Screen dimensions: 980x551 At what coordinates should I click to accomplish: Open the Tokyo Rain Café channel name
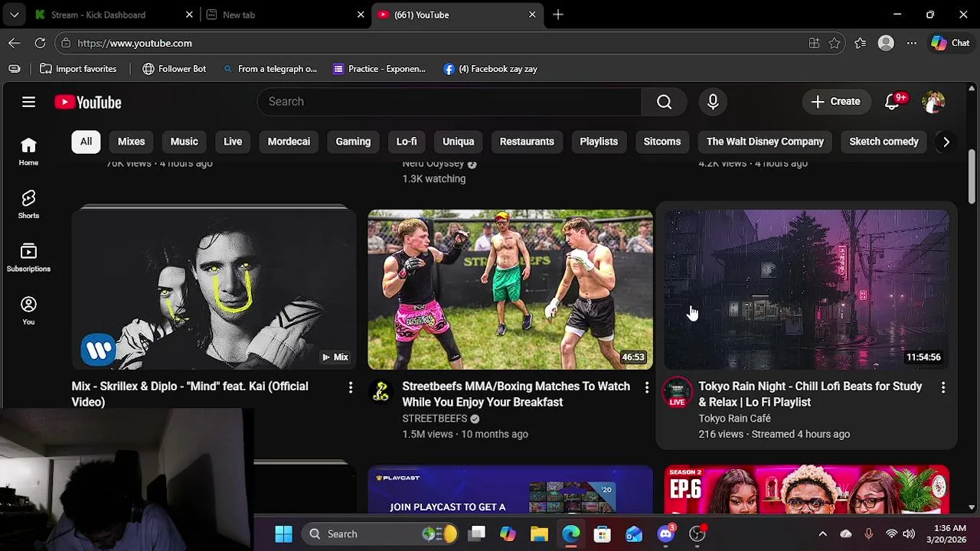pyautogui.click(x=734, y=419)
